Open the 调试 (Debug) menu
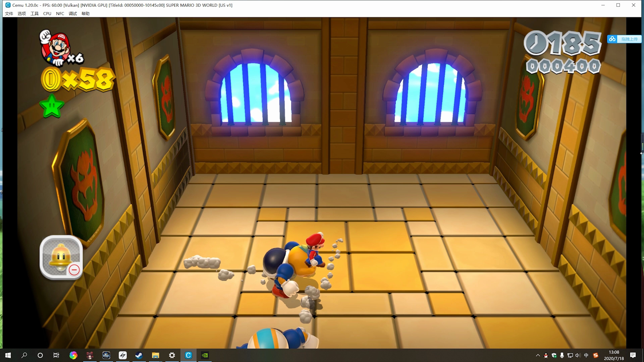 (x=73, y=13)
